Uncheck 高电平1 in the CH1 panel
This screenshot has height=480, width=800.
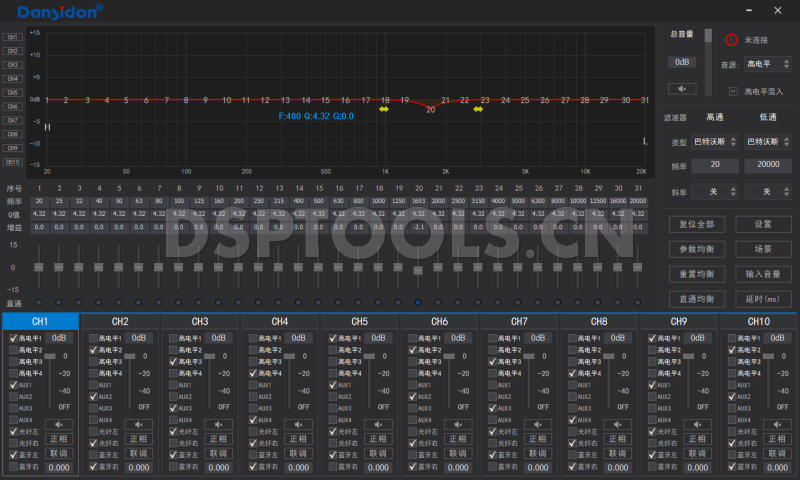click(13, 338)
